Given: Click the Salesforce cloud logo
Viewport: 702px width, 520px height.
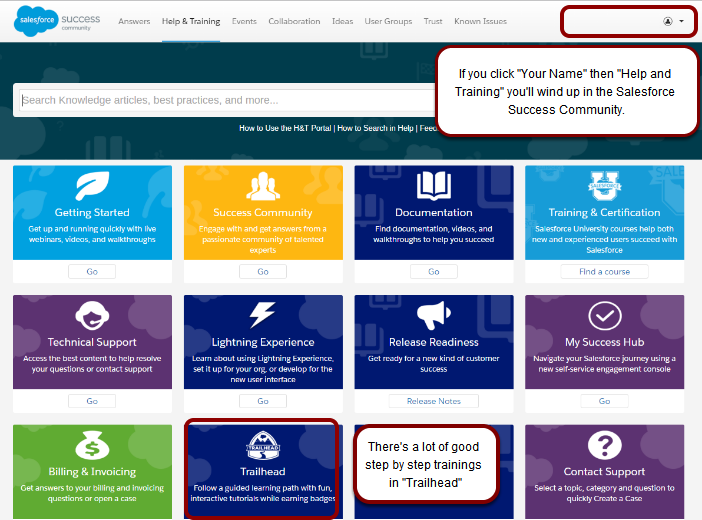Looking at the screenshot, I should click(x=36, y=21).
